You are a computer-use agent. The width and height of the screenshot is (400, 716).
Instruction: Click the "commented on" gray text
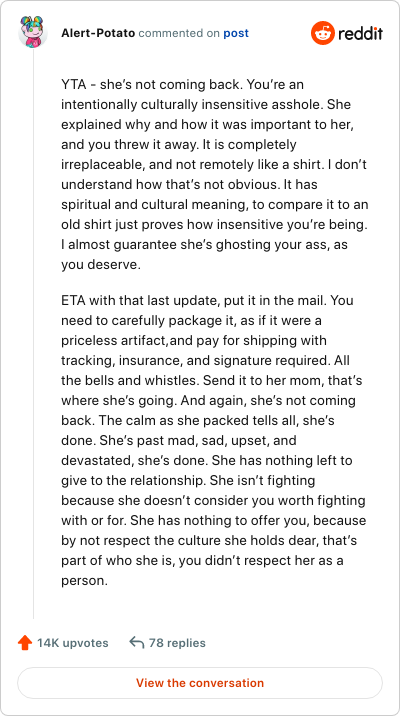(179, 33)
